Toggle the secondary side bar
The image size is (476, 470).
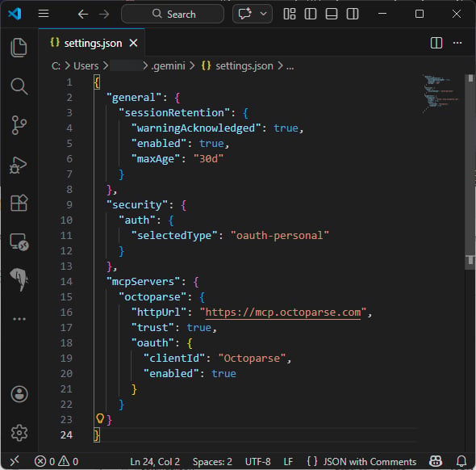[x=352, y=14]
